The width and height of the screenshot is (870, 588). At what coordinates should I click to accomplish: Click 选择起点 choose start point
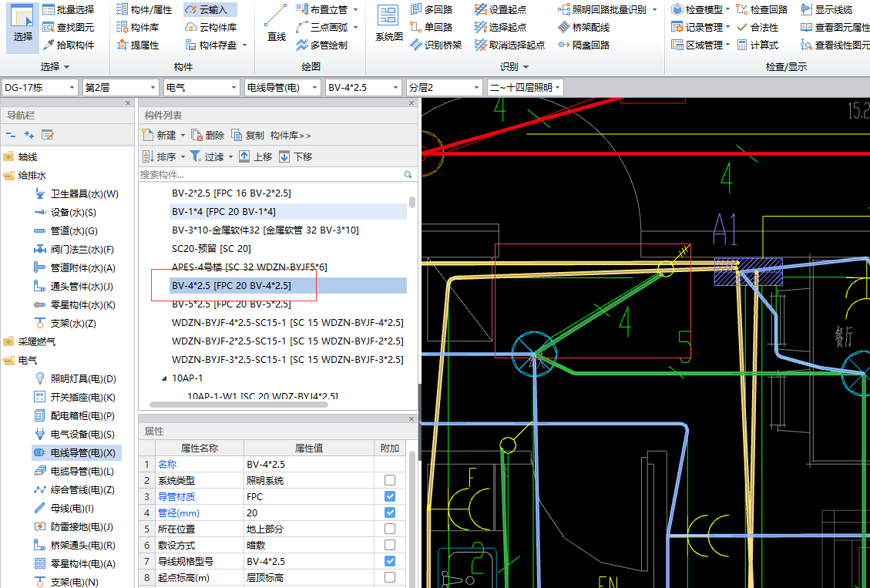click(501, 27)
